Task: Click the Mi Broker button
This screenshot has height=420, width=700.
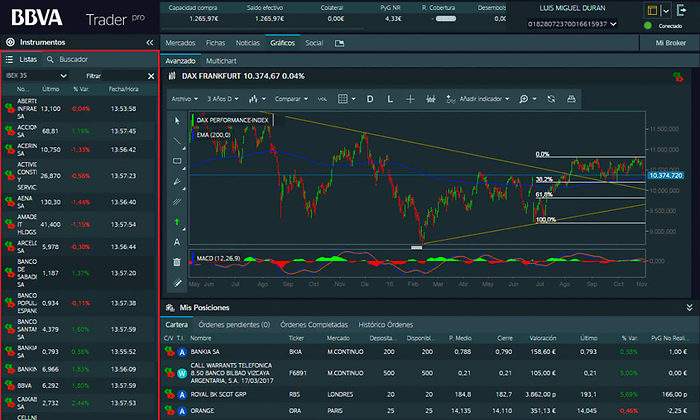Action: [671, 43]
